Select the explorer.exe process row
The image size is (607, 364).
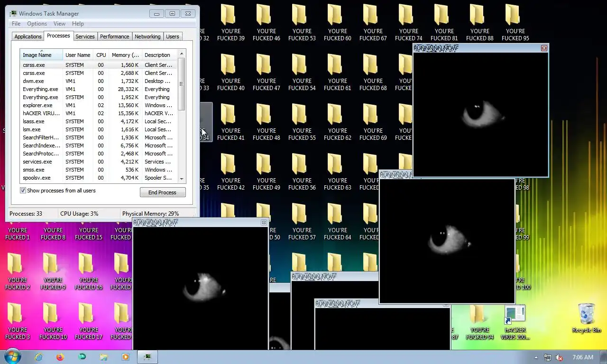click(99, 105)
